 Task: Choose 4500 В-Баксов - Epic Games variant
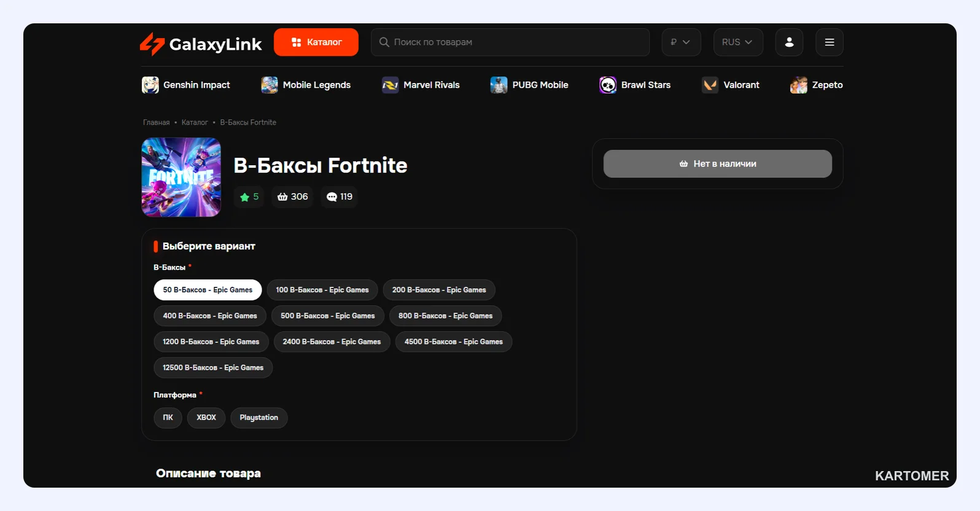click(x=454, y=341)
